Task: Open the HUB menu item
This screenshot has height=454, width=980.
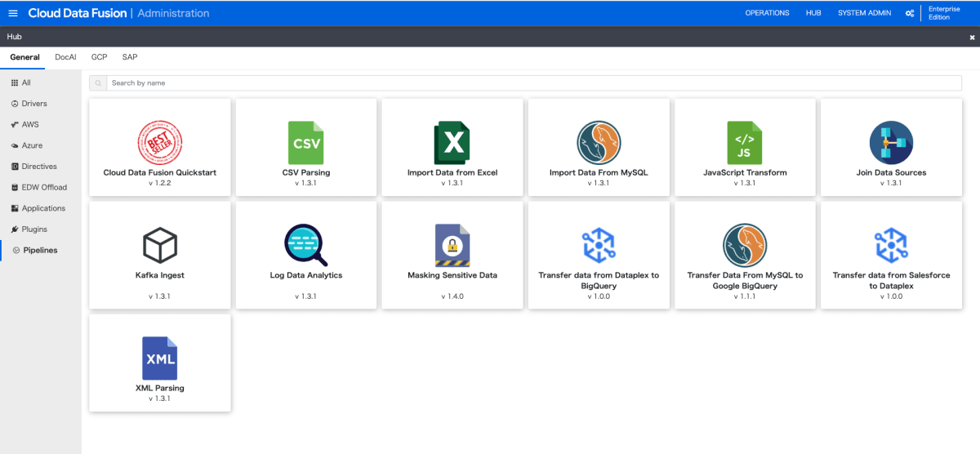Action: pos(813,13)
